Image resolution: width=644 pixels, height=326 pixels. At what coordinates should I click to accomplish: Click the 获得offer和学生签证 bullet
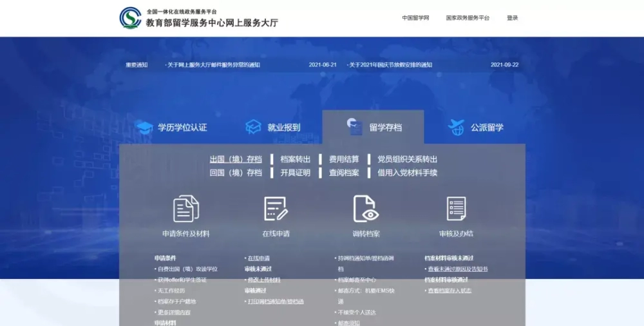(182, 280)
